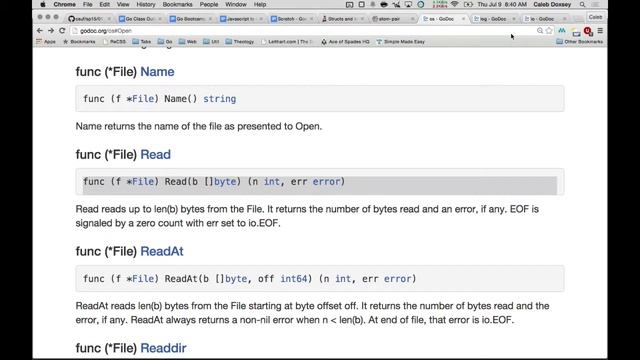This screenshot has height=360, width=640.
Task: Click error type in the Read signature
Action: [326, 182]
